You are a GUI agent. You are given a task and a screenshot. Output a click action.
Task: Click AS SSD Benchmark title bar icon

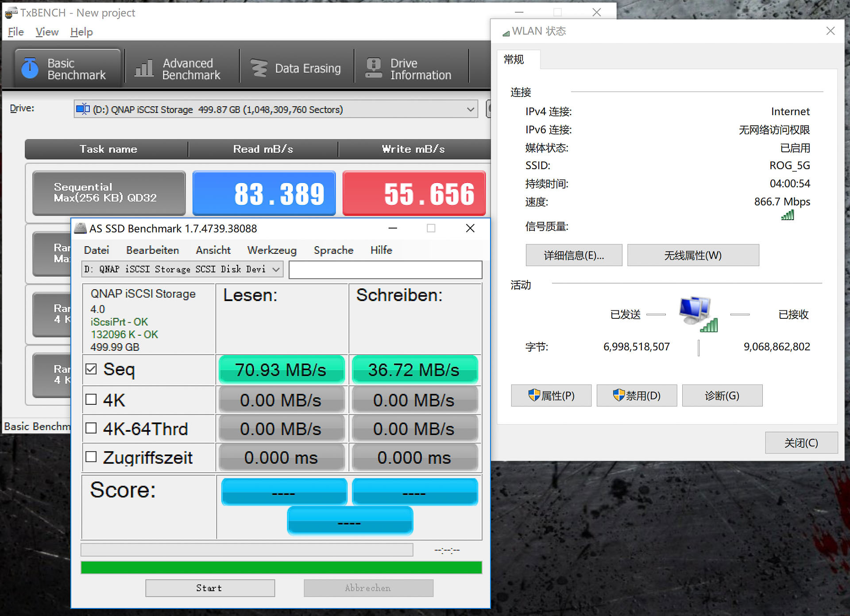(x=80, y=229)
